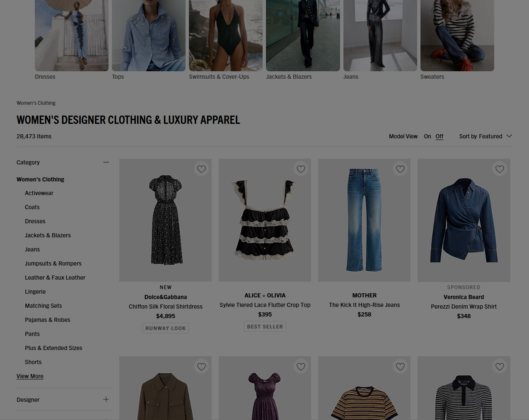Filter by Lingerie category
Screen dimensions: 529x420
tap(35, 292)
